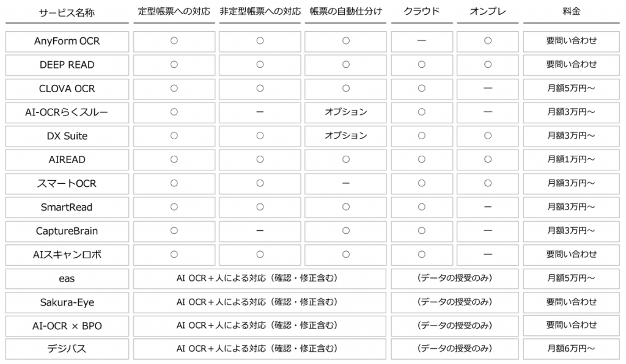Select the Sakura-Eye AI OCR+人による対応 cell

259,302
